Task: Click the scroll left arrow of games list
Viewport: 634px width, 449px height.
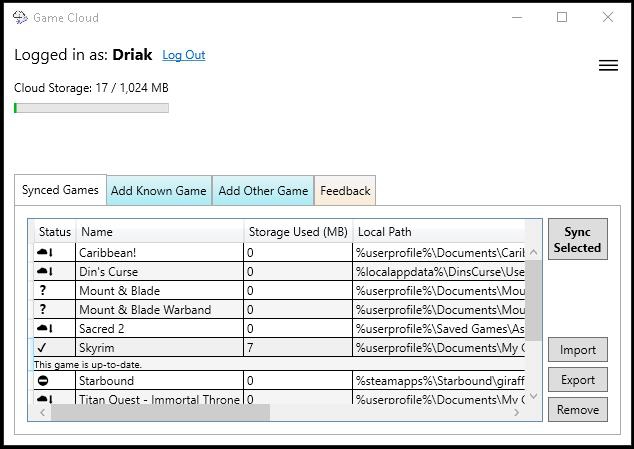Action: point(42,413)
